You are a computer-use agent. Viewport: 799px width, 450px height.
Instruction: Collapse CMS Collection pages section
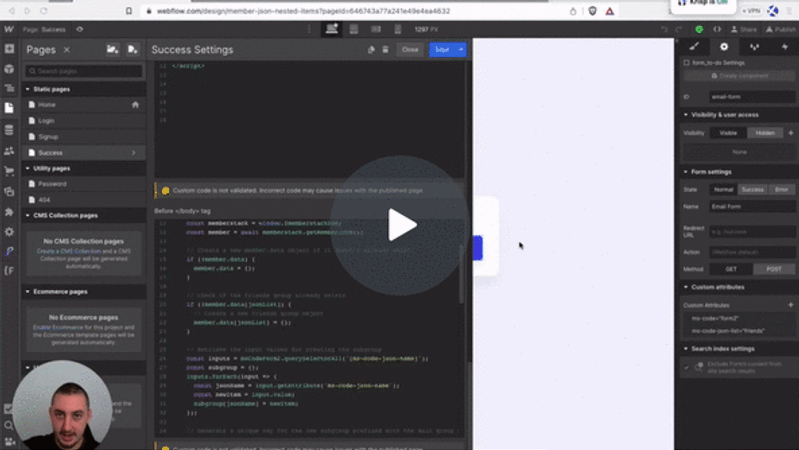(x=28, y=216)
